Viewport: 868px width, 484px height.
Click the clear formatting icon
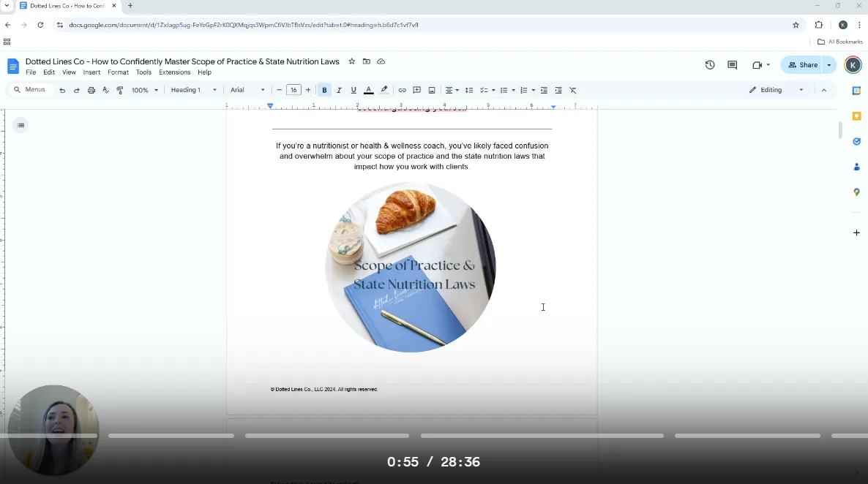click(x=573, y=90)
